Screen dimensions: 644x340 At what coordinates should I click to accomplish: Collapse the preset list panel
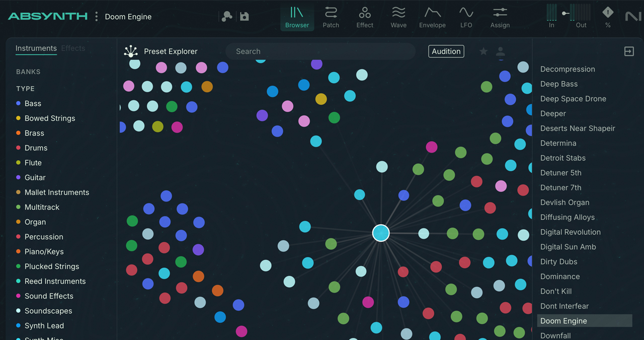pyautogui.click(x=629, y=51)
